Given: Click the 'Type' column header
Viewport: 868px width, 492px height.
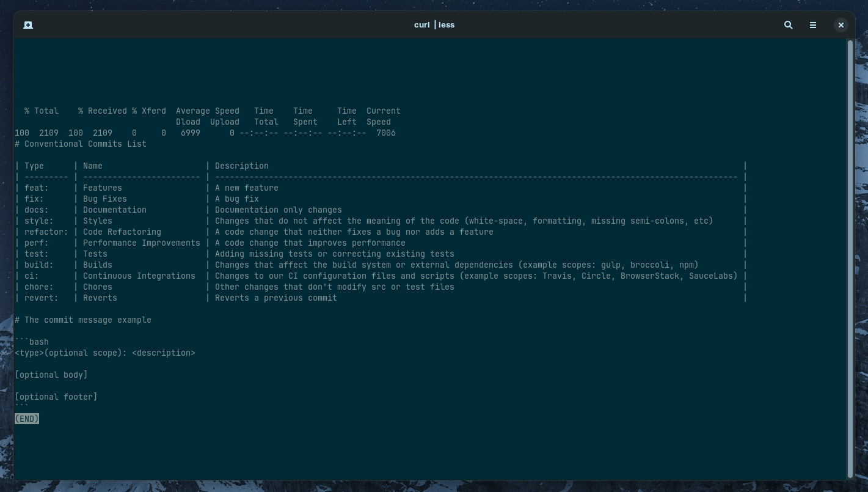Looking at the screenshot, I should point(34,166).
